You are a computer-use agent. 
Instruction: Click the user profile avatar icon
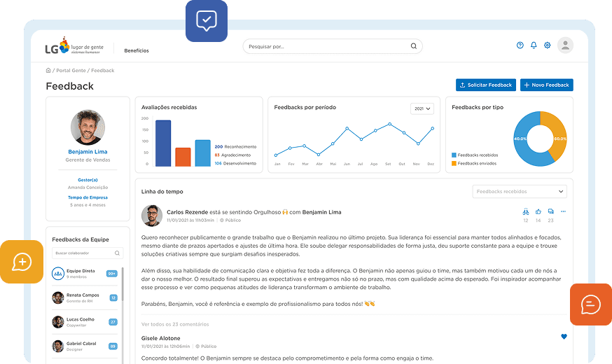click(565, 45)
